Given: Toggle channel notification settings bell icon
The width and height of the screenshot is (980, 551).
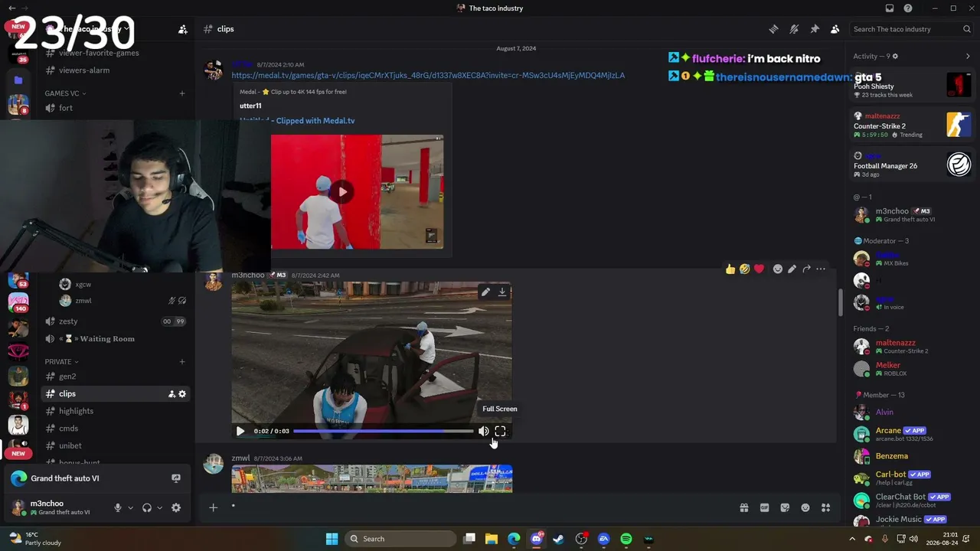Looking at the screenshot, I should 794,29.
